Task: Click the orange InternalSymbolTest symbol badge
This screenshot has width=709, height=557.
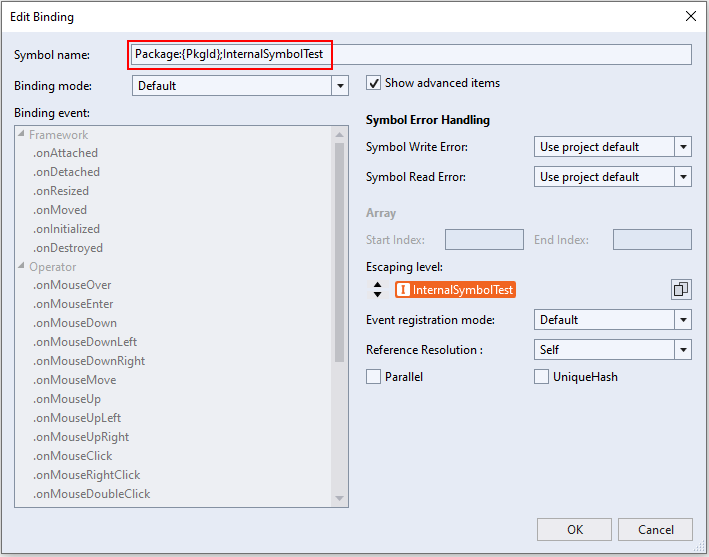Action: click(x=455, y=290)
